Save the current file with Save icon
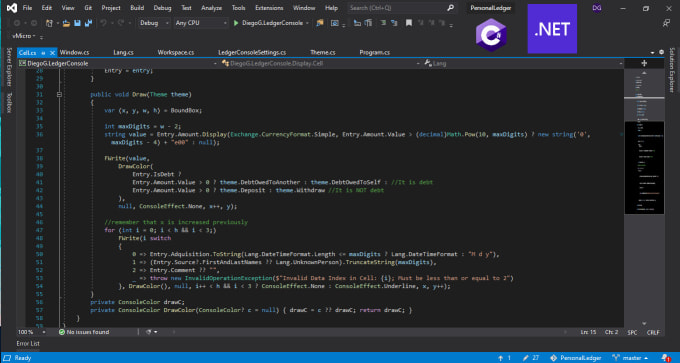 click(x=77, y=23)
